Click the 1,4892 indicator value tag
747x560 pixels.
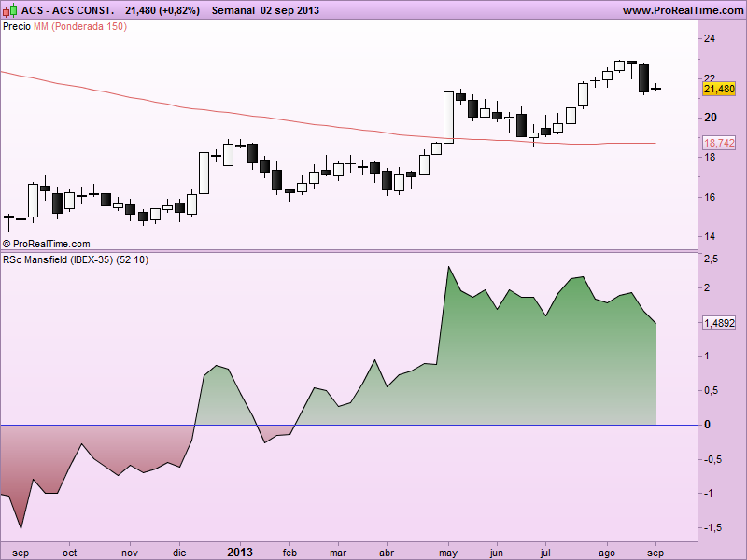click(719, 323)
